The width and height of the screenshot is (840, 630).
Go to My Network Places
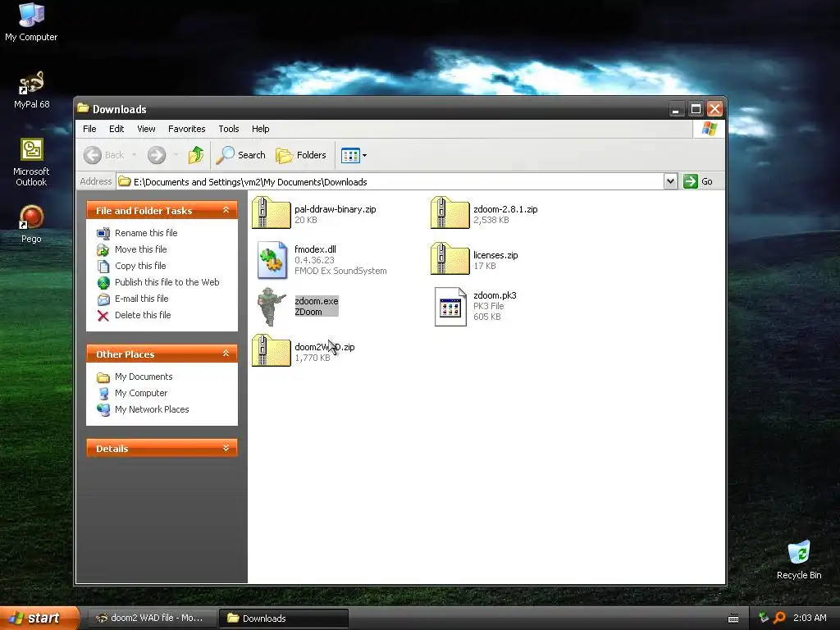tap(152, 409)
